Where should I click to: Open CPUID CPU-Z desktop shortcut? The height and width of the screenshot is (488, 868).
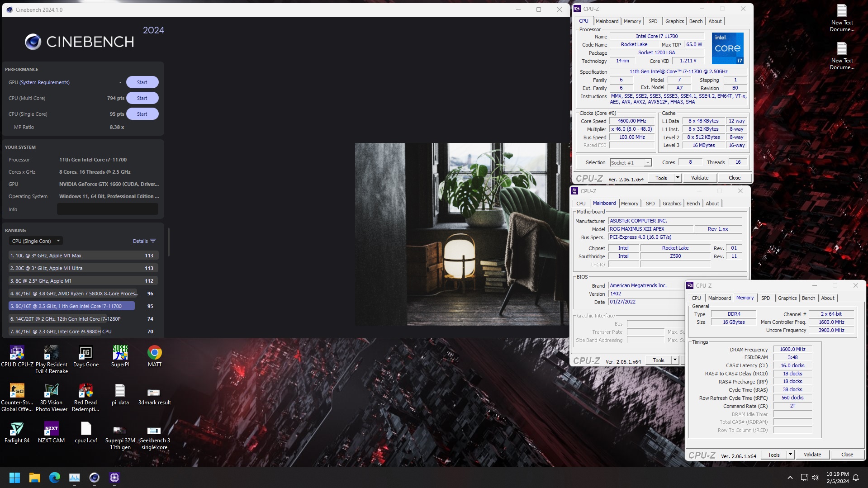point(17,356)
